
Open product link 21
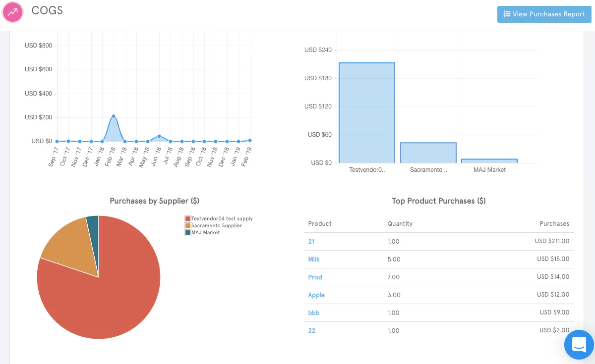tap(311, 242)
